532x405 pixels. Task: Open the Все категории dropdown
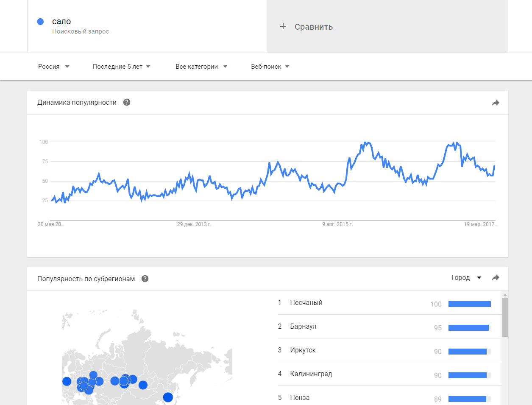(201, 67)
